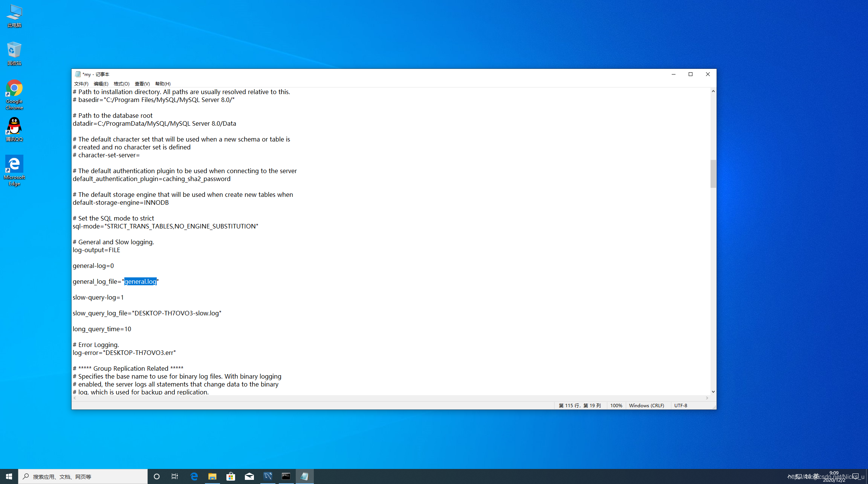This screenshot has height=484, width=868.
Task: Open Microsoft Store from the taskbar
Action: coord(231,476)
